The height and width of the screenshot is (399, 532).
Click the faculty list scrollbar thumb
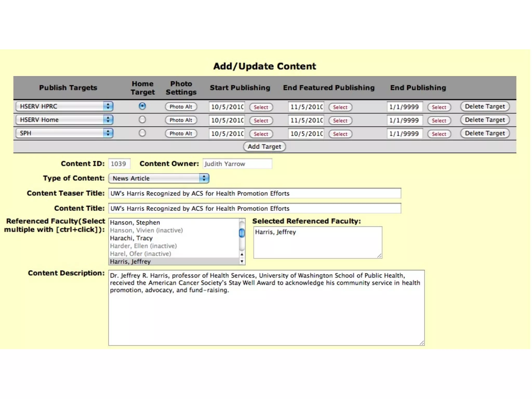click(242, 233)
